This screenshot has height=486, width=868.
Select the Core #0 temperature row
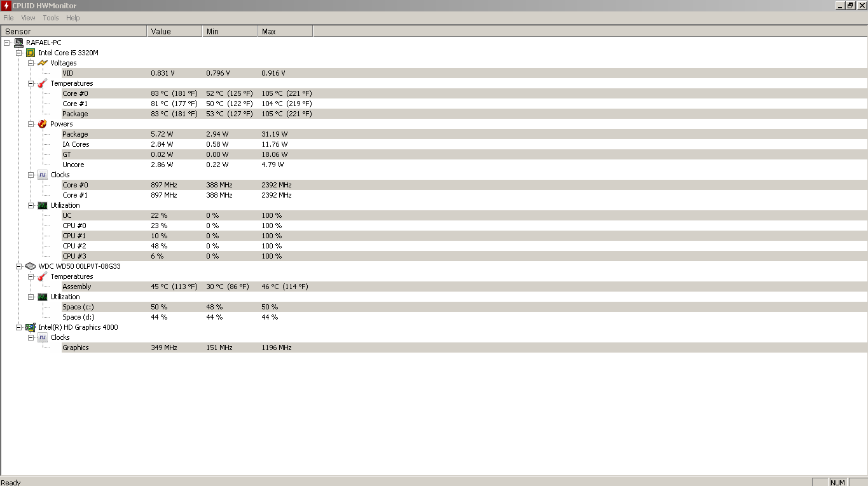coord(464,93)
